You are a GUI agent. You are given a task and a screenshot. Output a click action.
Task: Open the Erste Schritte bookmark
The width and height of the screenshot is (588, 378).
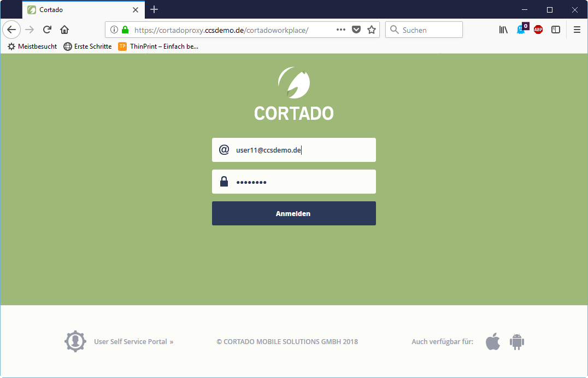coord(87,46)
